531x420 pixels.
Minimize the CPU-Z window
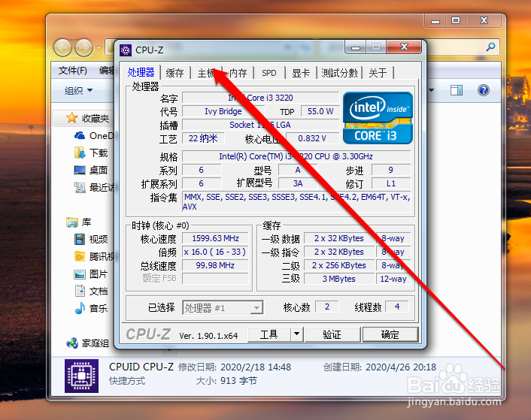point(355,47)
